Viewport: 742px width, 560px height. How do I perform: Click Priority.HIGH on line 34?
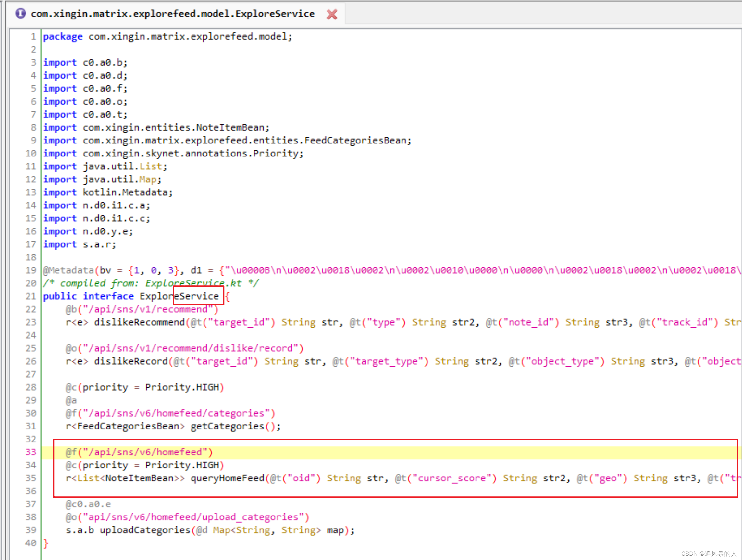pos(182,466)
